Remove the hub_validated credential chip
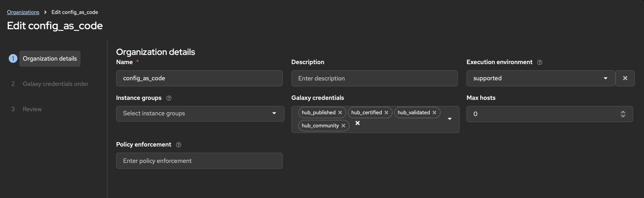This screenshot has width=644, height=198. pos(434,113)
